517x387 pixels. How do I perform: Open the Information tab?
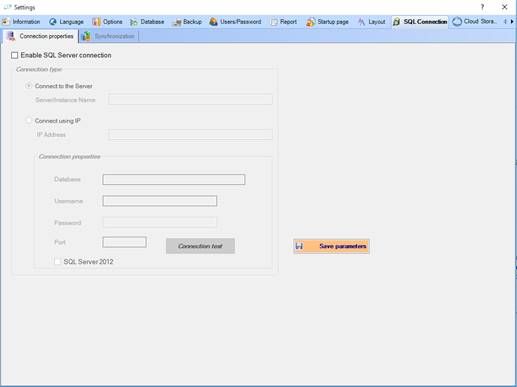(21, 22)
